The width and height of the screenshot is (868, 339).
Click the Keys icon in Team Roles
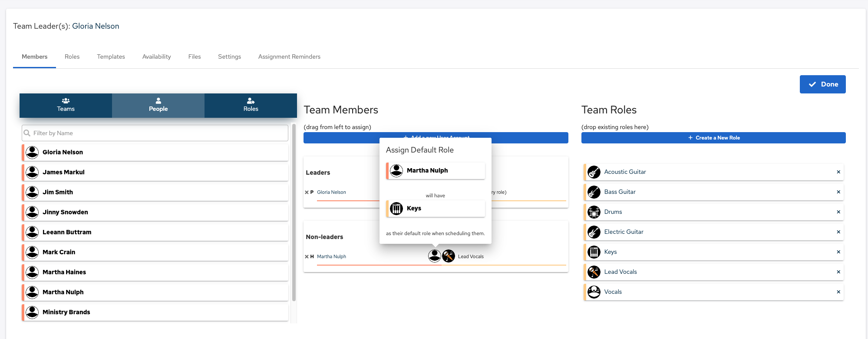pos(594,252)
